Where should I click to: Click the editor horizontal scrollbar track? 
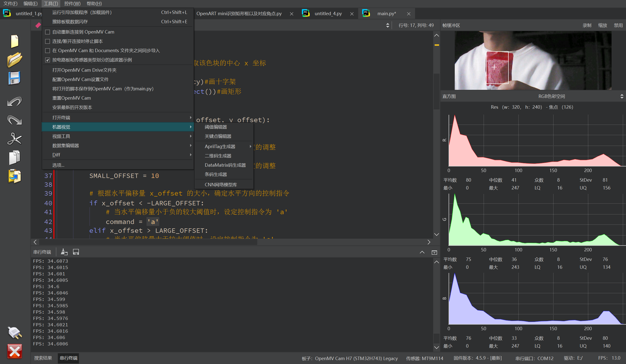(x=343, y=242)
